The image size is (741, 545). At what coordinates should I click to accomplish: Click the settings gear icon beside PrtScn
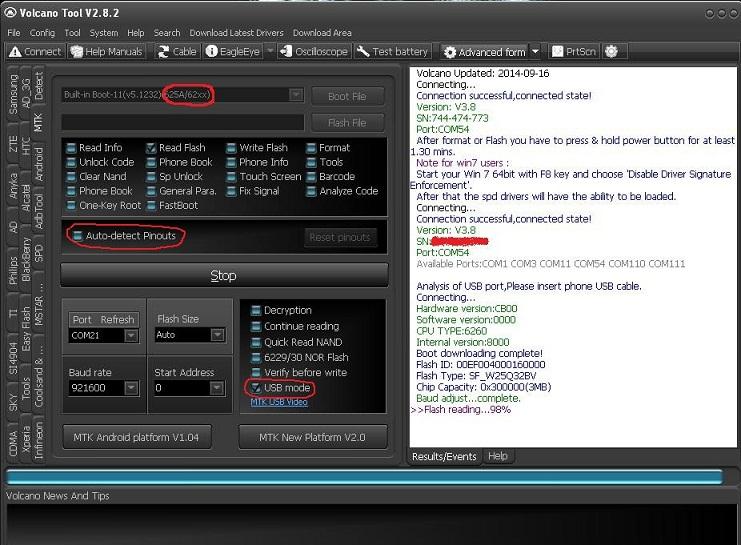pyautogui.click(x=612, y=52)
